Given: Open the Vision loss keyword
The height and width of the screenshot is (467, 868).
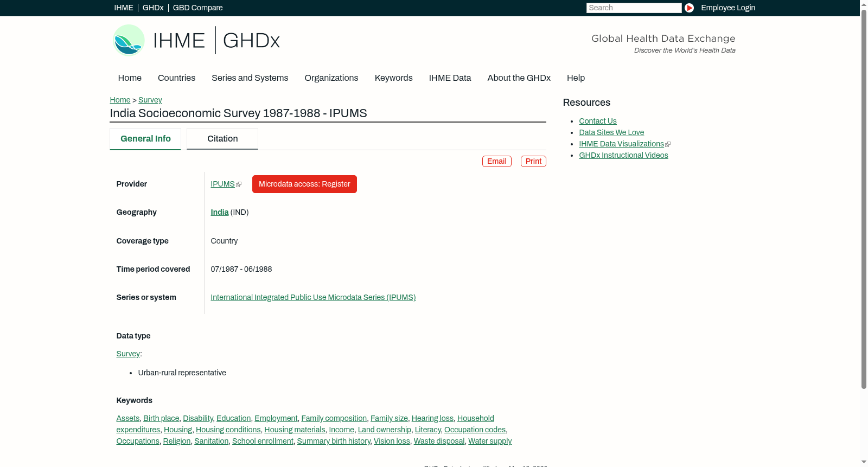Looking at the screenshot, I should click(392, 441).
